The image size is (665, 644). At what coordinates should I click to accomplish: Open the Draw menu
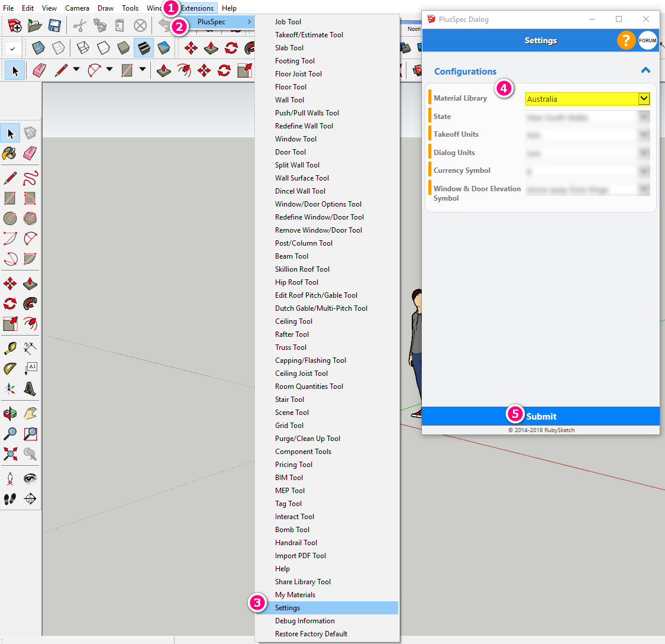[105, 8]
